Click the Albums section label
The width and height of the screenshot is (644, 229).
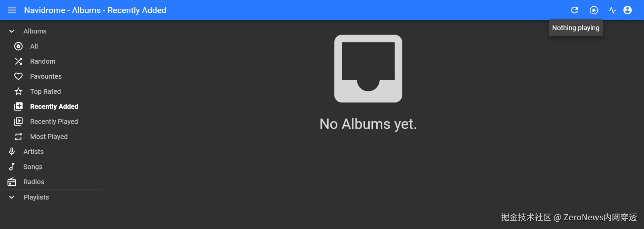[35, 31]
